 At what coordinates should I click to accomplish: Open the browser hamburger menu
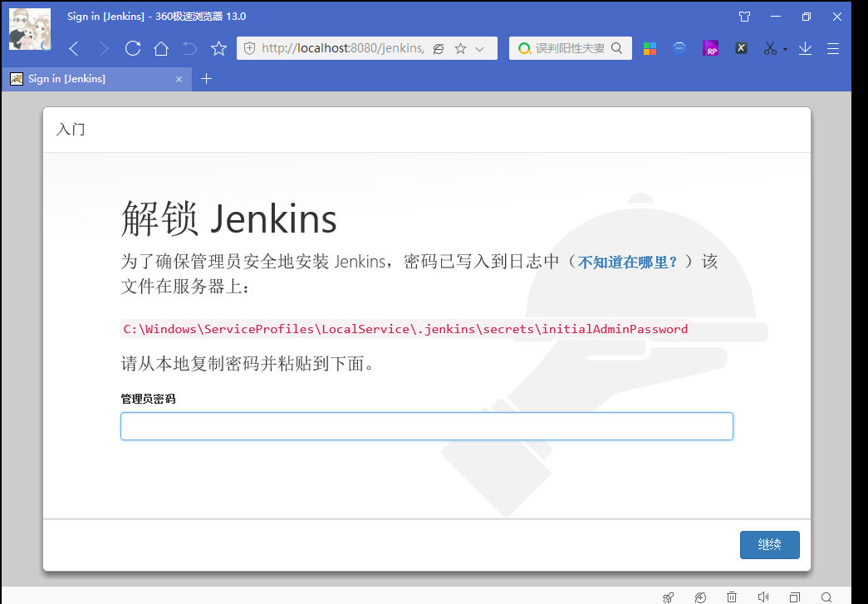pos(833,49)
